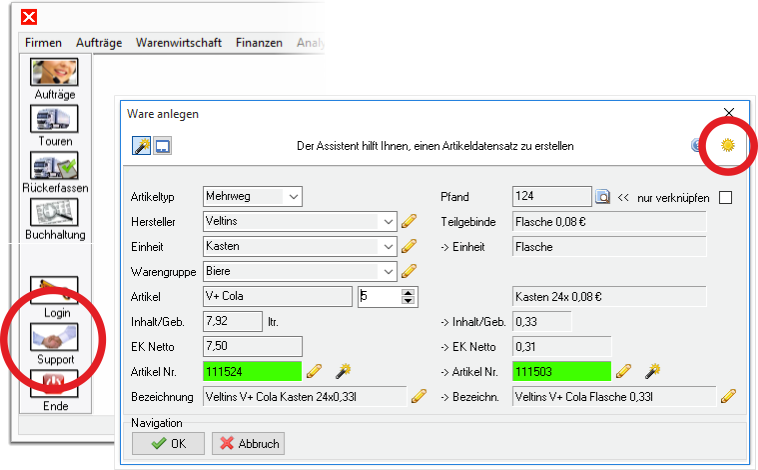Click the Login key icon in sidebar

(x=54, y=290)
